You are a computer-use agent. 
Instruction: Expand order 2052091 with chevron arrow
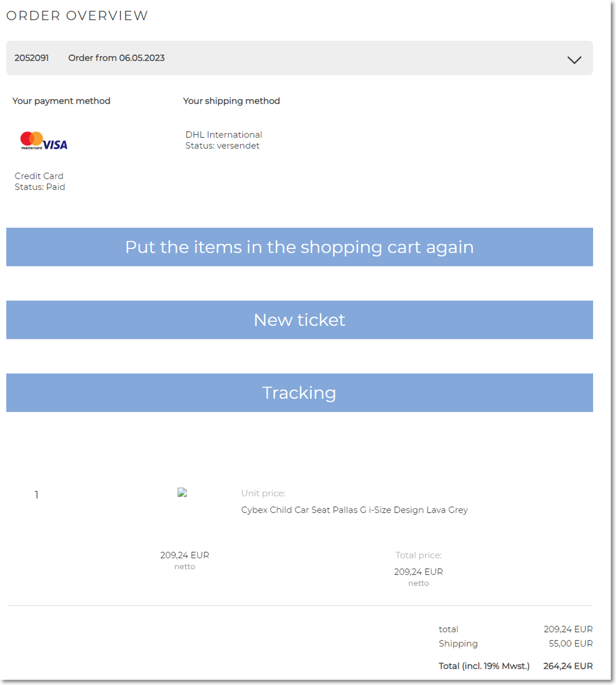click(x=574, y=60)
